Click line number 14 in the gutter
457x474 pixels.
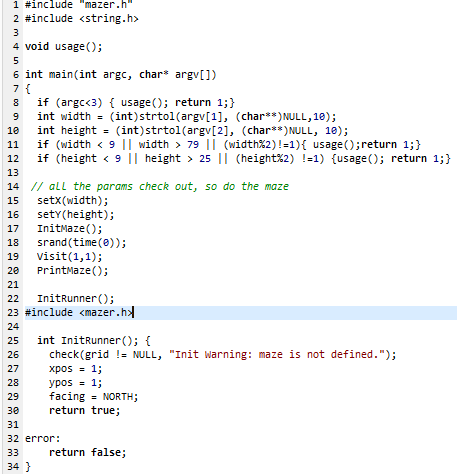point(13,187)
